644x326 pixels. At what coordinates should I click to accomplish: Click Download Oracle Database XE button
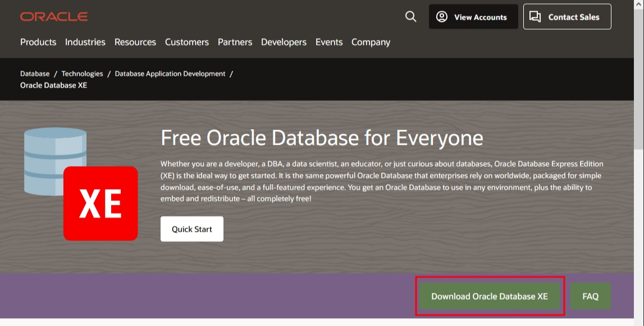tap(490, 296)
